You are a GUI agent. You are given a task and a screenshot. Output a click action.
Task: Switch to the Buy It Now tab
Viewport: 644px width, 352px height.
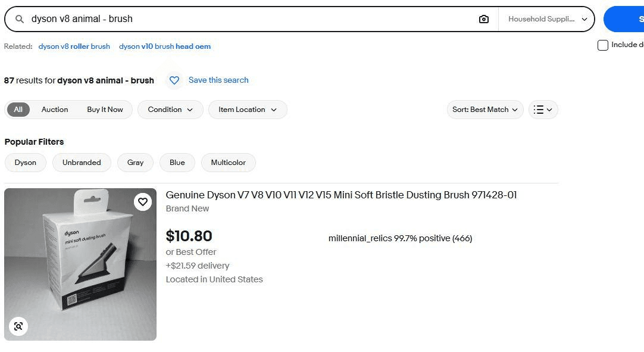coord(105,110)
